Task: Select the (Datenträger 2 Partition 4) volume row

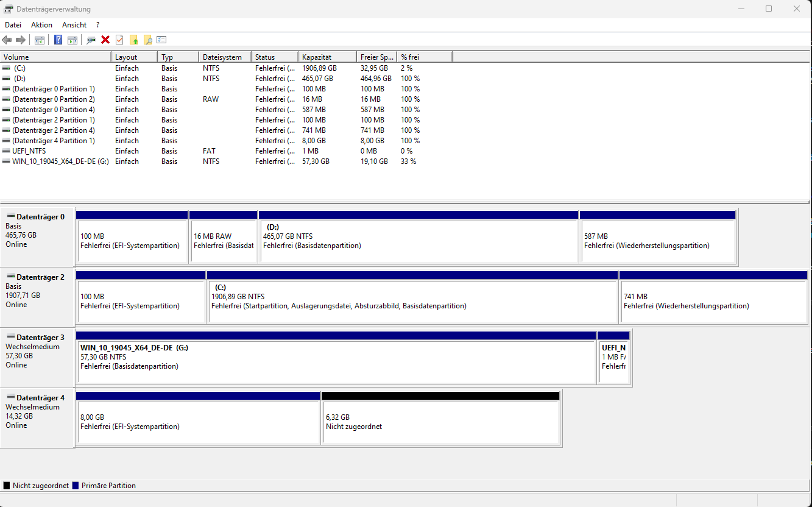Action: point(225,130)
